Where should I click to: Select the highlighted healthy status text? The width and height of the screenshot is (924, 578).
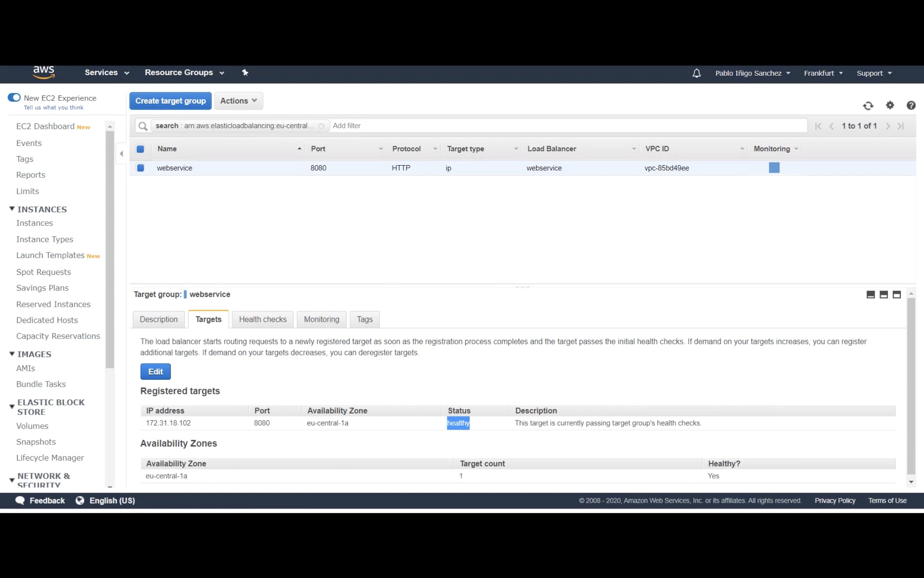pos(458,423)
